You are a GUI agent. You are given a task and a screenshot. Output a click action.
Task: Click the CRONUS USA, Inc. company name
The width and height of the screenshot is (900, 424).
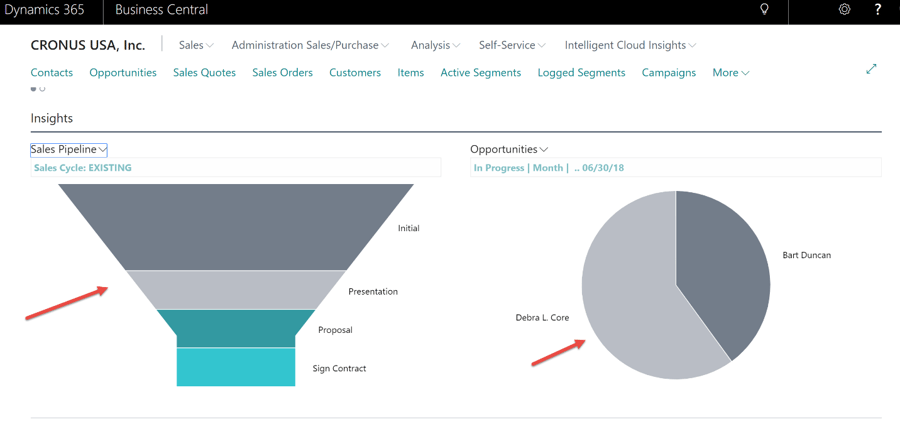(x=88, y=45)
